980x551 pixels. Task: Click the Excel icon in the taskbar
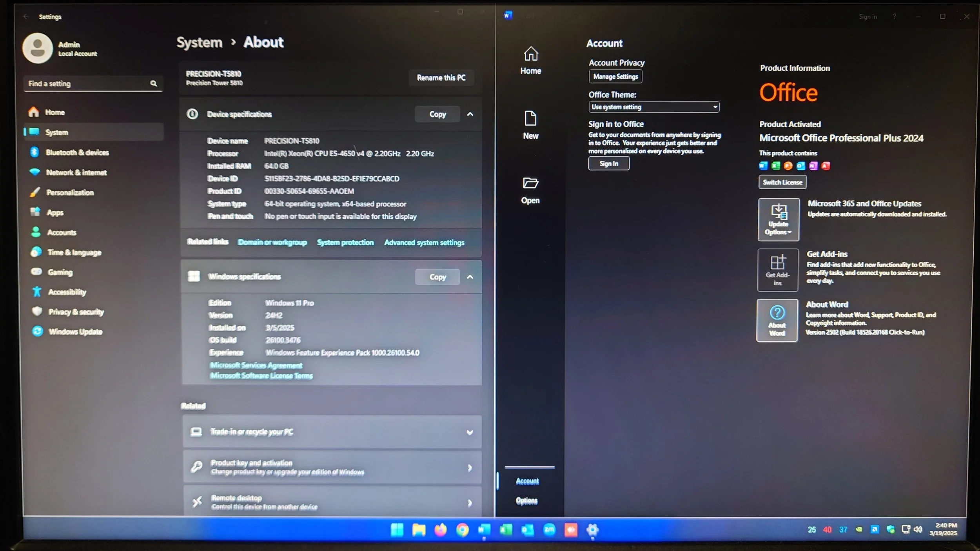click(x=505, y=530)
